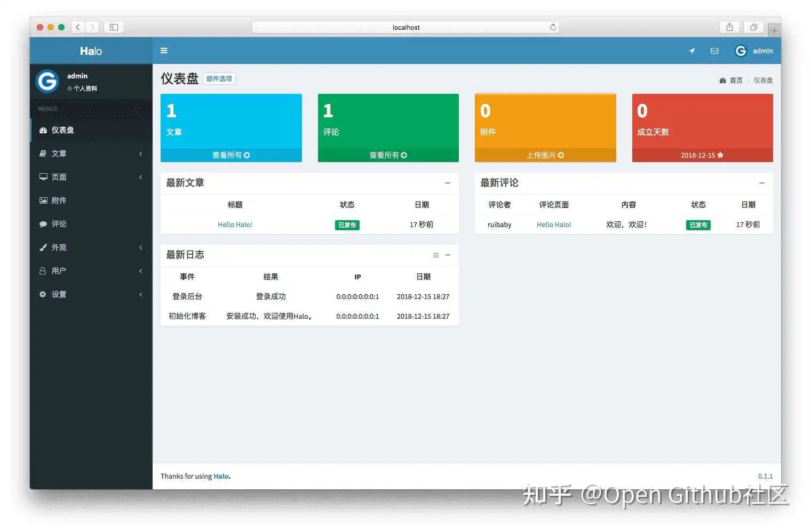Expand the 页面 submenu chevron

141,177
